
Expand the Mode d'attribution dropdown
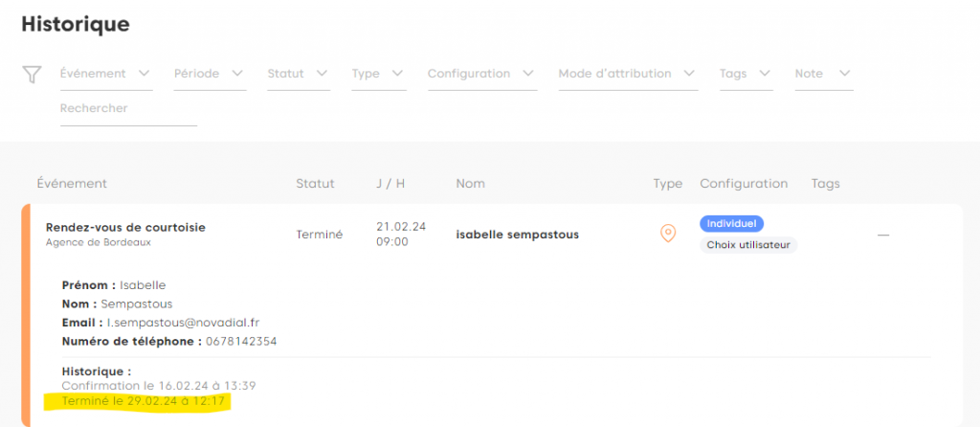tap(628, 74)
